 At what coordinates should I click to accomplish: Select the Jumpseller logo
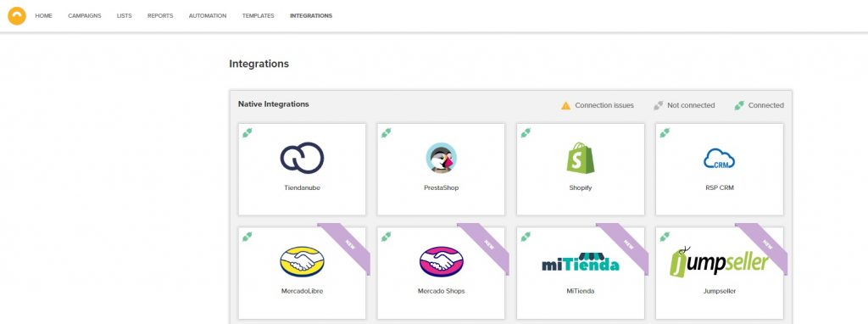[719, 262]
